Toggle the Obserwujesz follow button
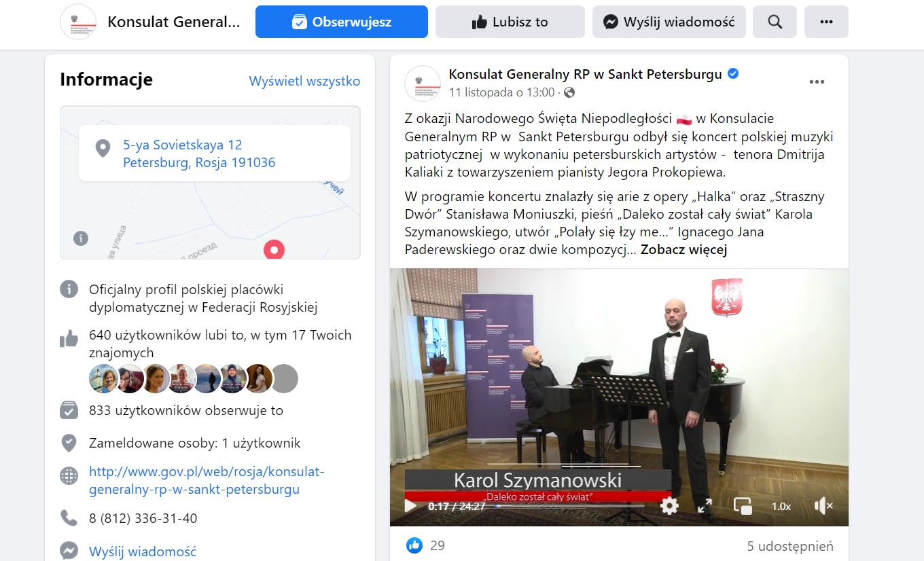The height and width of the screenshot is (561, 924). pos(342,22)
